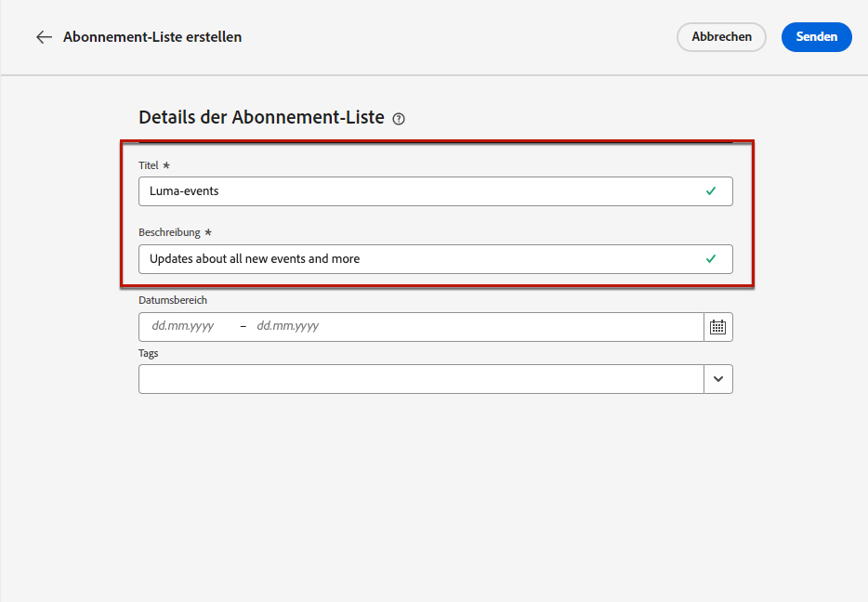
Task: Click the green checkmark in Titel field
Action: (x=711, y=190)
